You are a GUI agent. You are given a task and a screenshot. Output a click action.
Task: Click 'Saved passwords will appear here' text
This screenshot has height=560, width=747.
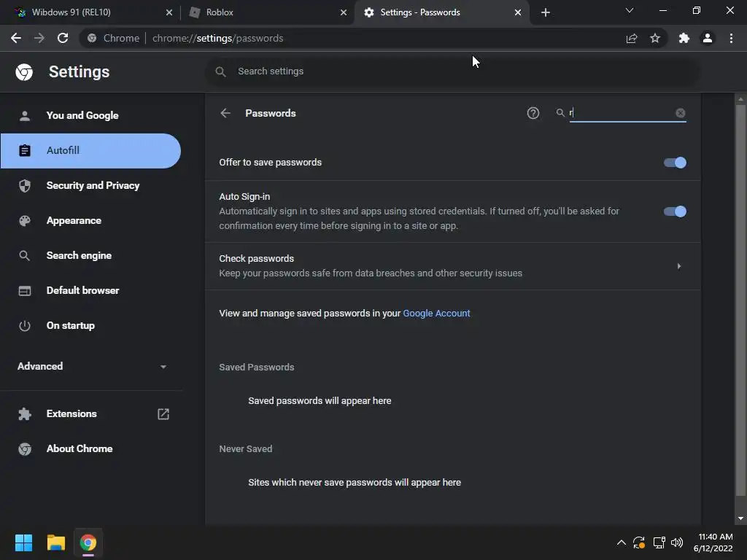[320, 400]
